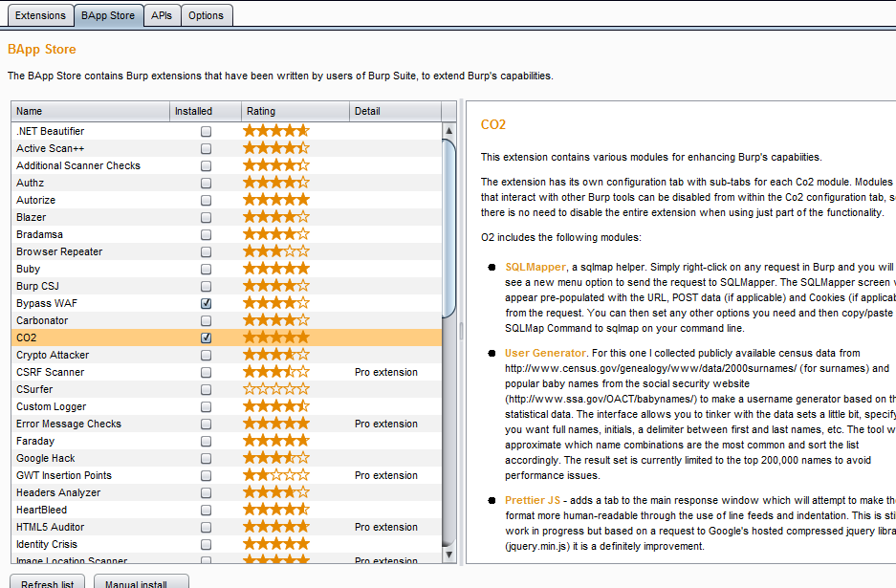Screen dimensions: 896x588
Task: Select the CSurfer extension row
Action: pos(227,389)
